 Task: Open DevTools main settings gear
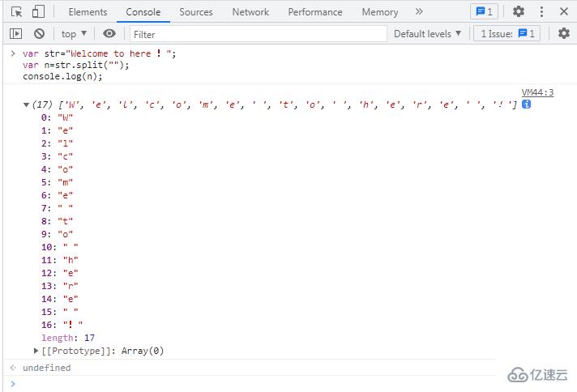519,12
